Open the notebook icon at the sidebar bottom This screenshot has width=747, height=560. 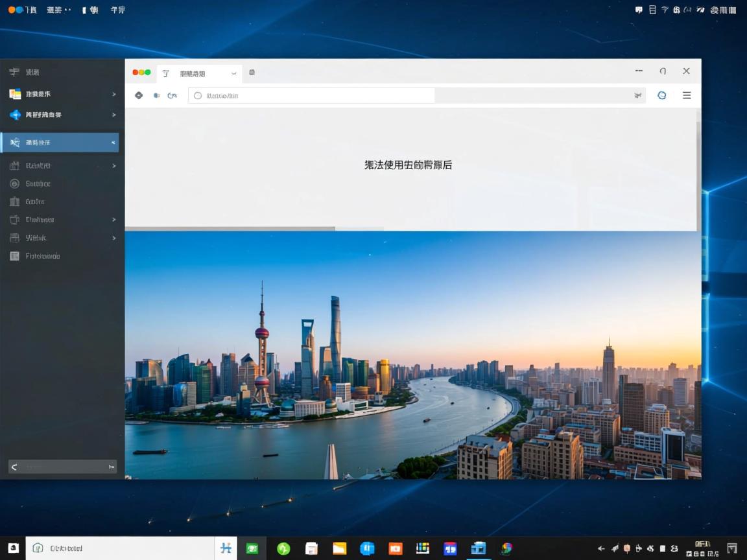(15, 256)
